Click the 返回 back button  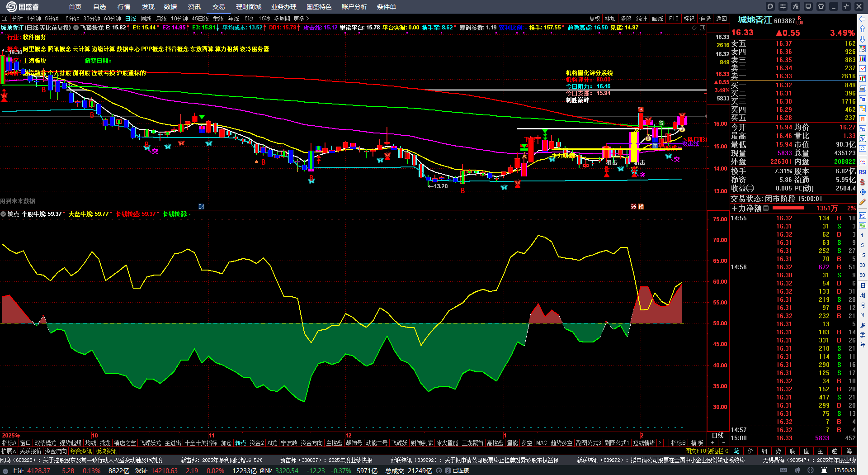[x=722, y=19]
